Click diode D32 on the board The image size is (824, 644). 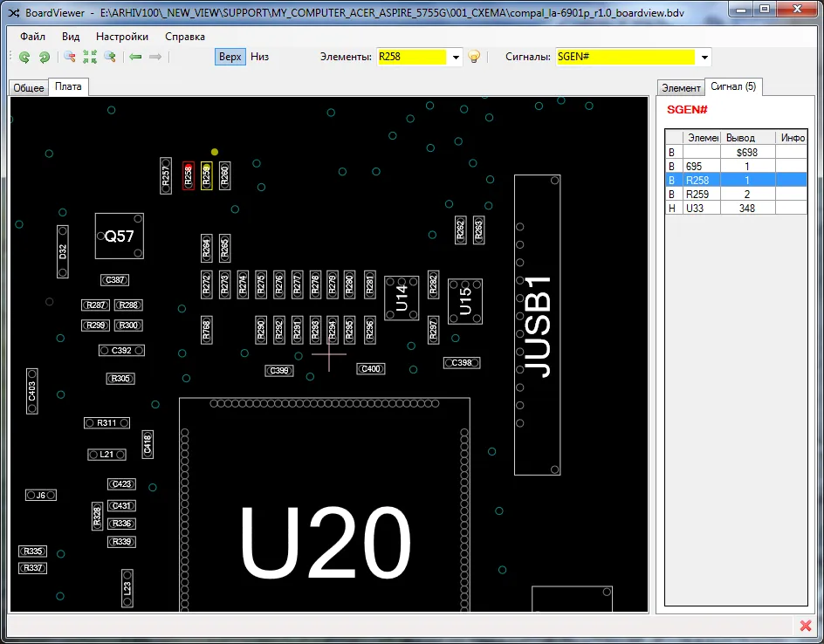click(63, 251)
